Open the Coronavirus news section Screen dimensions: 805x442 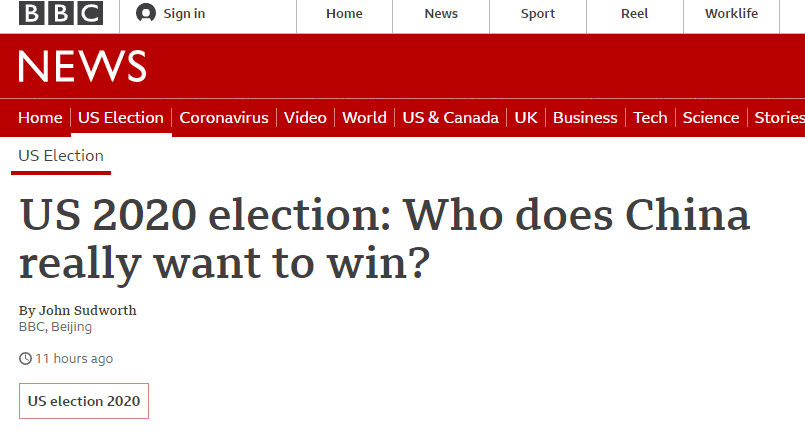[x=224, y=118]
